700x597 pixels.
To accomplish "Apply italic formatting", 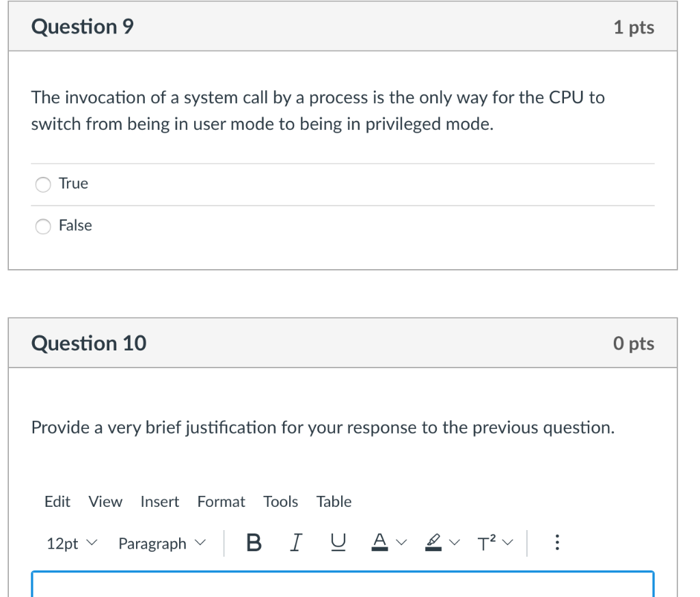I will [x=295, y=542].
